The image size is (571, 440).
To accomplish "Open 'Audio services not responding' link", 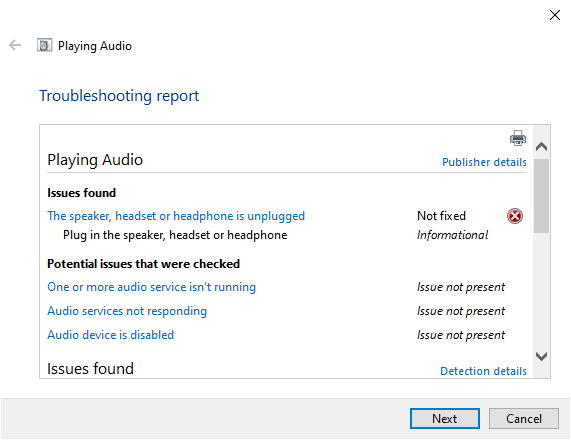I will click(x=127, y=311).
